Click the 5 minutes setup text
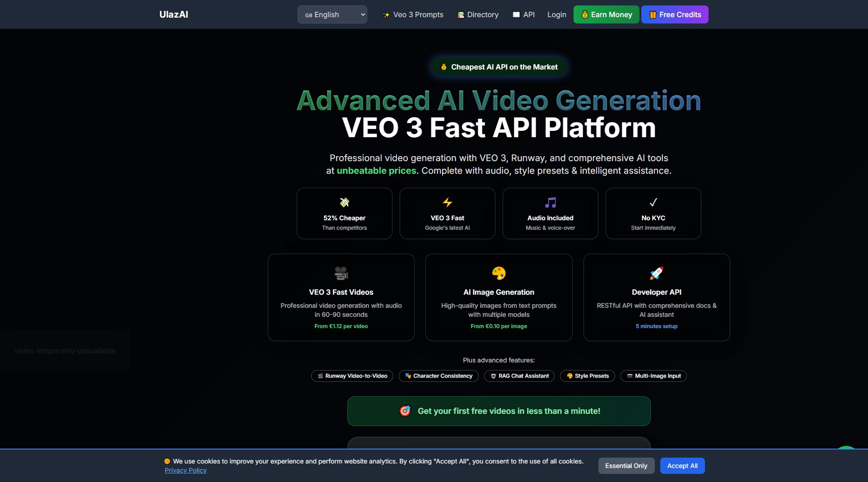The height and width of the screenshot is (482, 868). (657, 326)
